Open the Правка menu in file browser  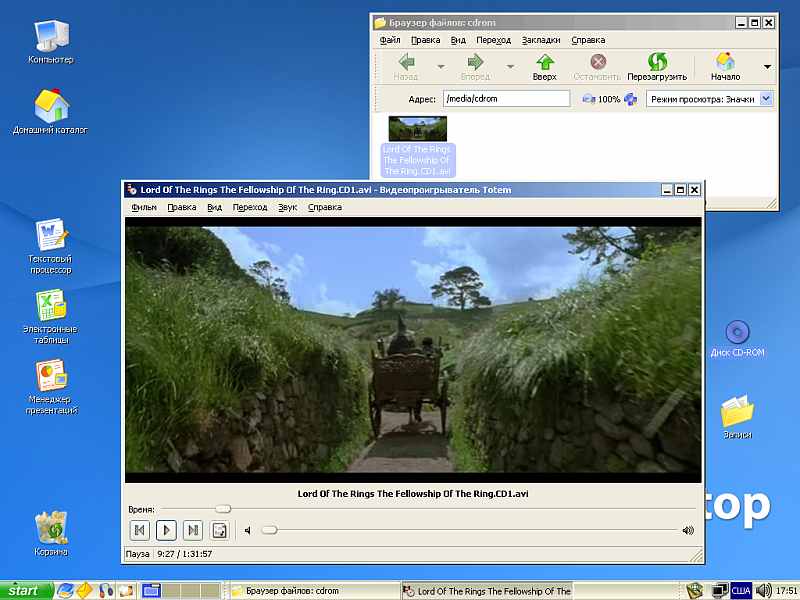426,40
